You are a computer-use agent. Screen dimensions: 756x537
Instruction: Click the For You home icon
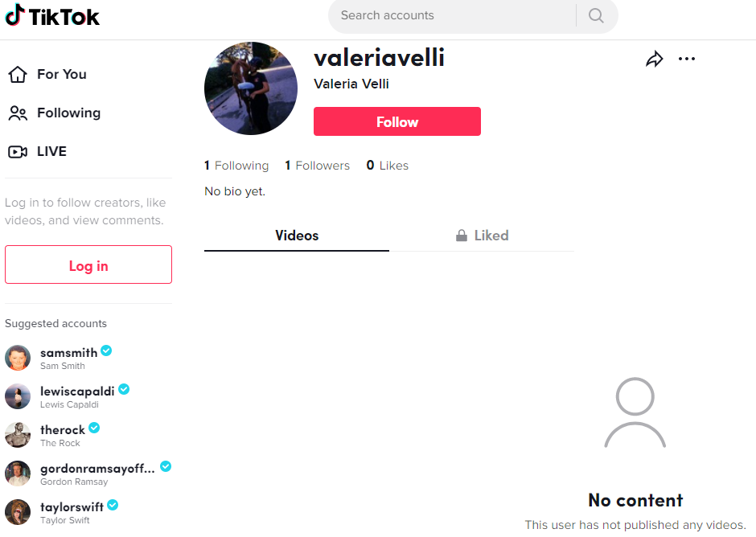click(18, 74)
